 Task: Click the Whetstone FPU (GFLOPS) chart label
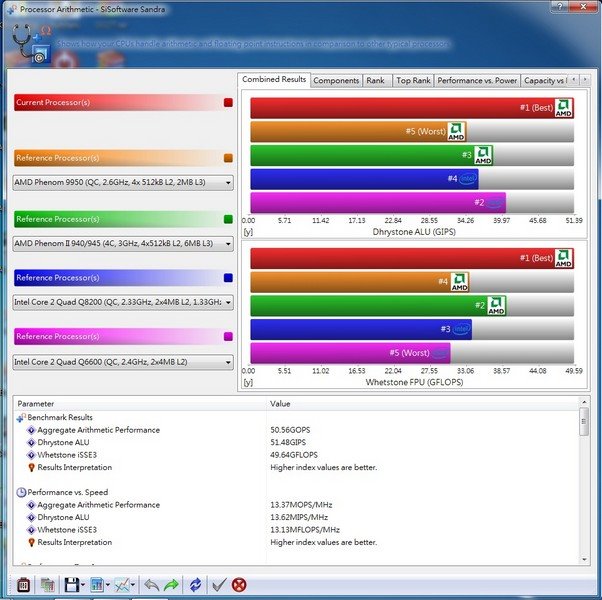(414, 382)
